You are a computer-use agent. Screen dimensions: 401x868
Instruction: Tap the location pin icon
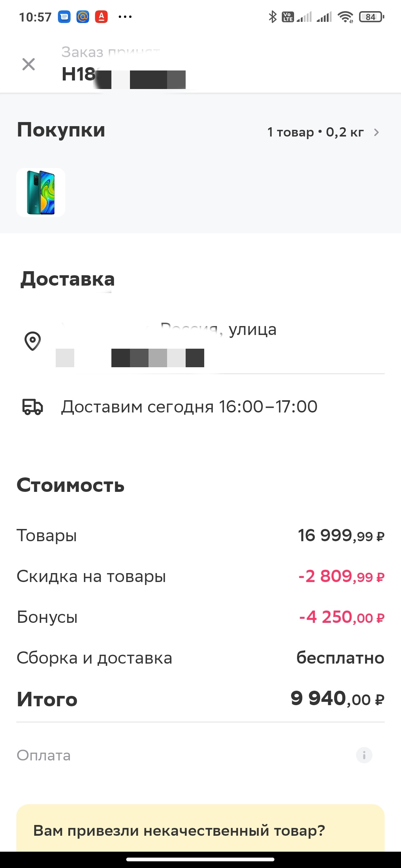(x=33, y=341)
